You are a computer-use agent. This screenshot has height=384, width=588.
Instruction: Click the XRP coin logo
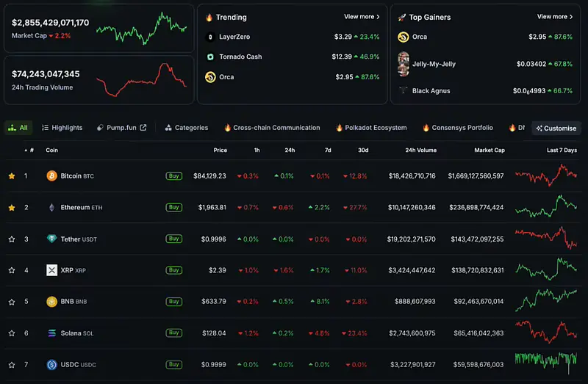tap(51, 270)
